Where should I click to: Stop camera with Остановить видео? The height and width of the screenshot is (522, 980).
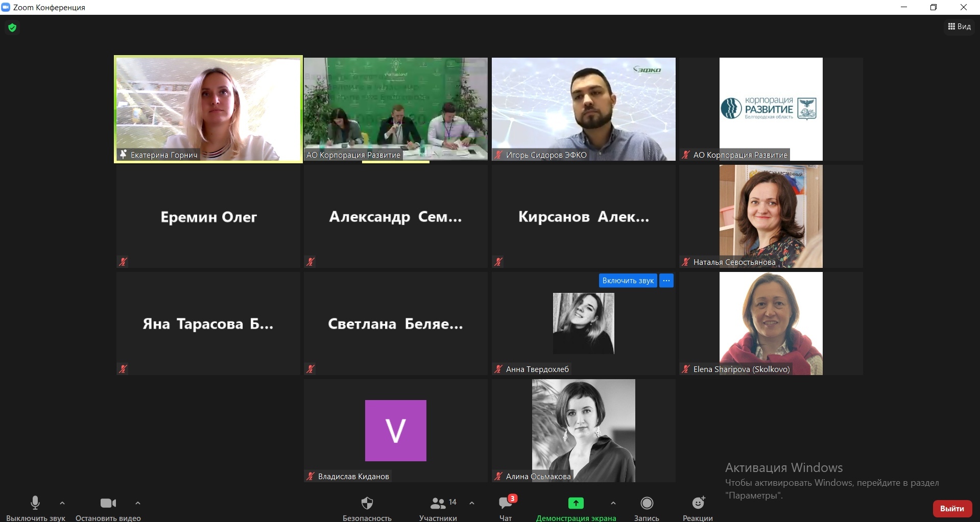tap(108, 508)
